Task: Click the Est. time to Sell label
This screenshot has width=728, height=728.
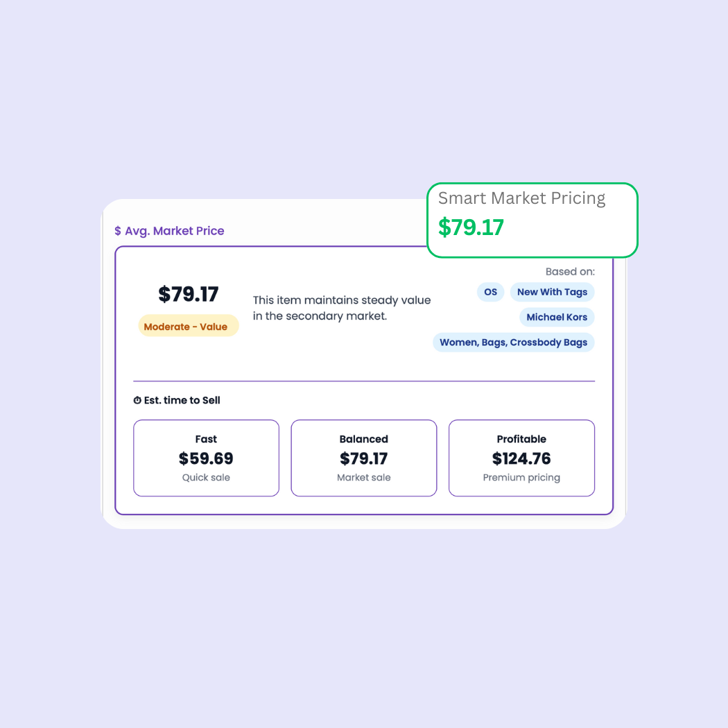Action: 182,400
